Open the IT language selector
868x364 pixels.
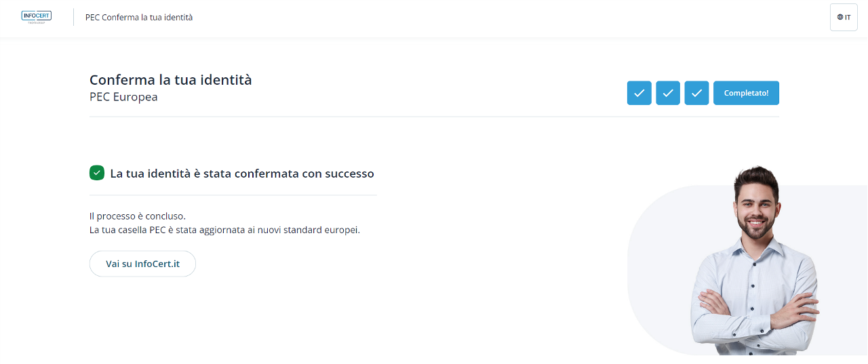tap(844, 17)
